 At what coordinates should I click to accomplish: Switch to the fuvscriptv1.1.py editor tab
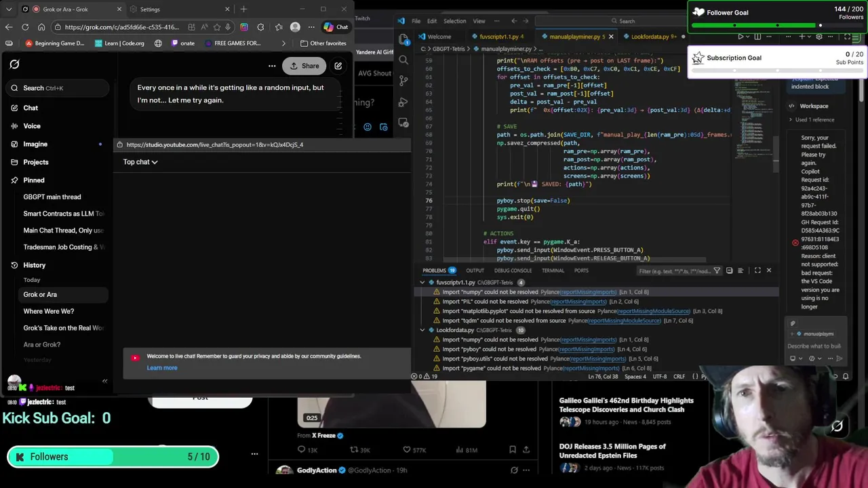[x=498, y=37]
